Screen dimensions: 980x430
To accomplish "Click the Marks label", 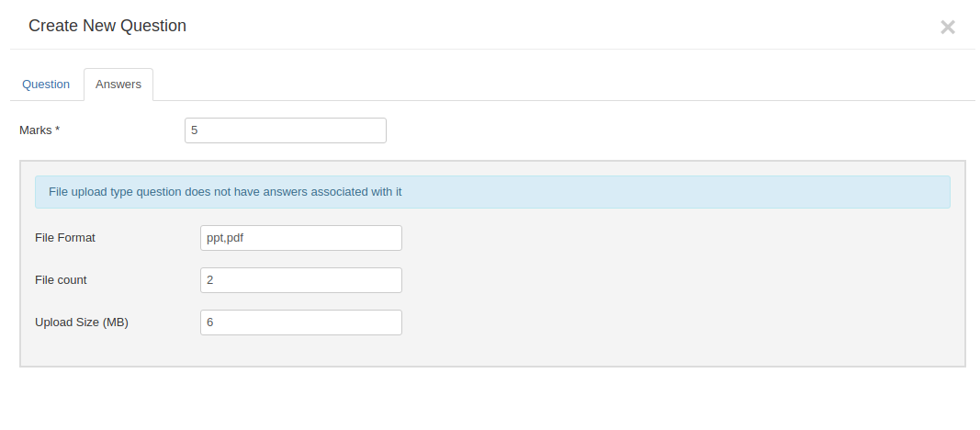I will pos(35,130).
